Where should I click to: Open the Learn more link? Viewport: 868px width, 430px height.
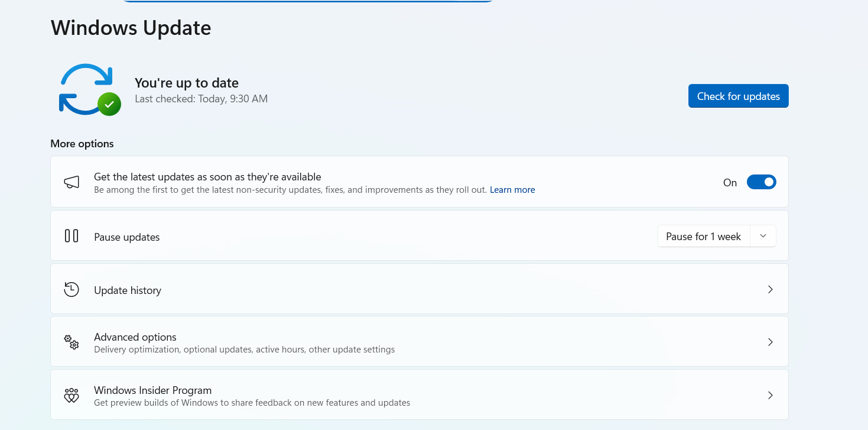tap(512, 190)
